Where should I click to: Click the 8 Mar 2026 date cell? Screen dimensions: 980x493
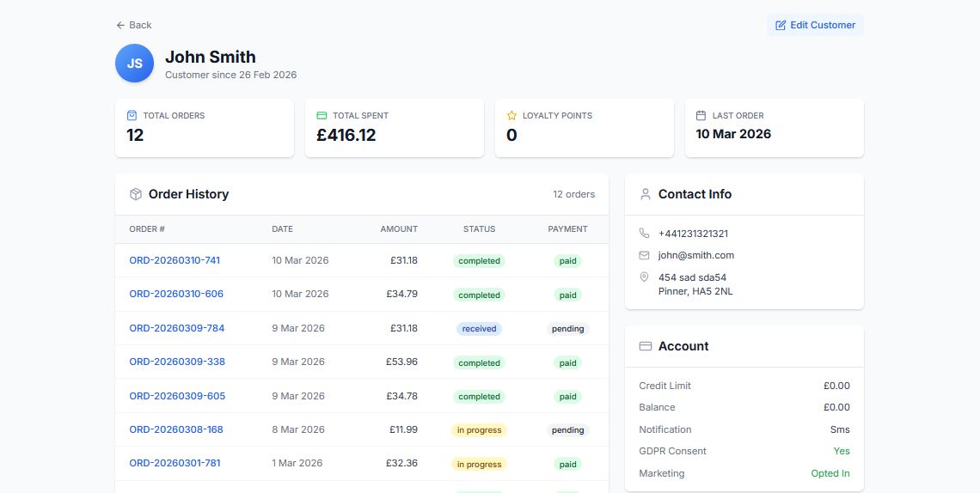(298, 429)
